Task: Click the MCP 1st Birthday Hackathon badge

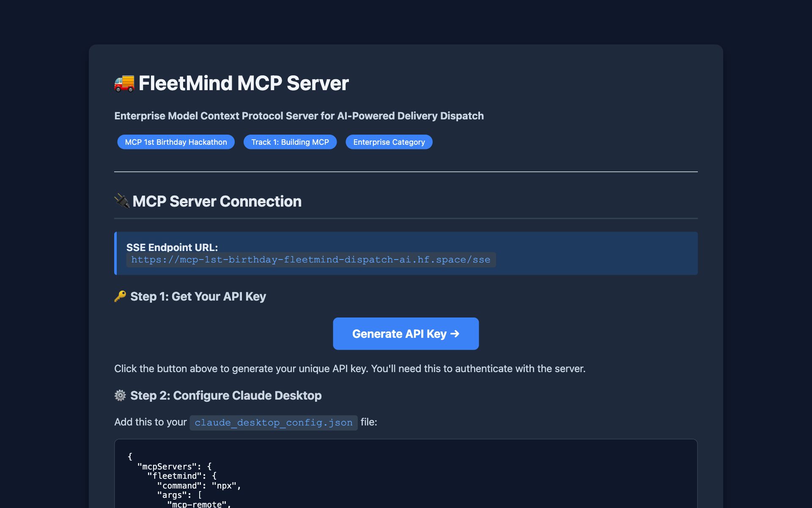Action: pyautogui.click(x=176, y=142)
